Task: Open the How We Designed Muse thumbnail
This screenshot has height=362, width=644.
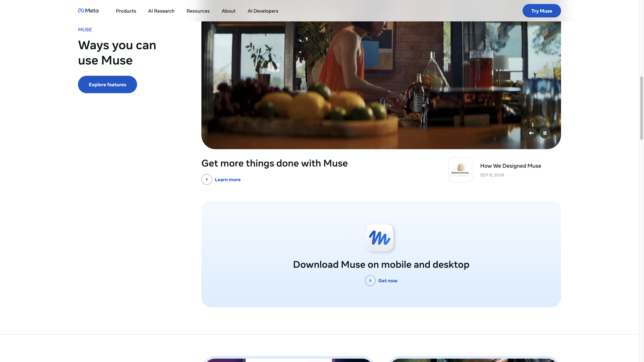Action: [461, 170]
